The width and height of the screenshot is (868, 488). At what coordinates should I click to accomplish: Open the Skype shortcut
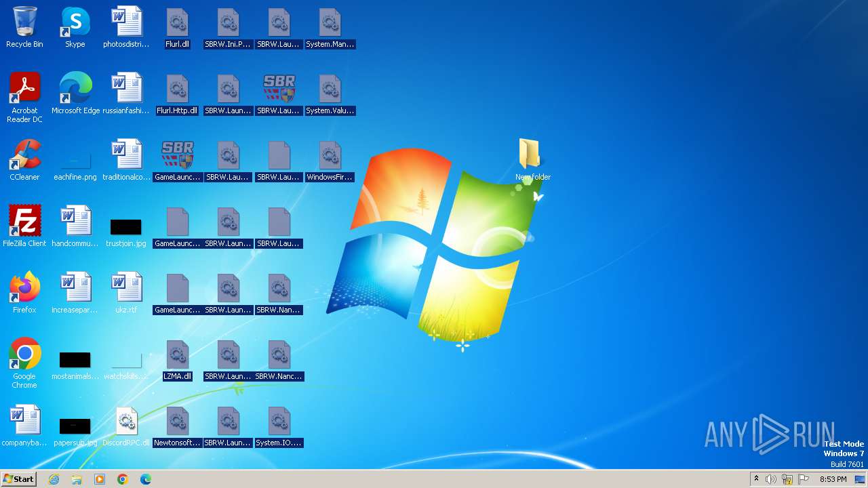75,27
